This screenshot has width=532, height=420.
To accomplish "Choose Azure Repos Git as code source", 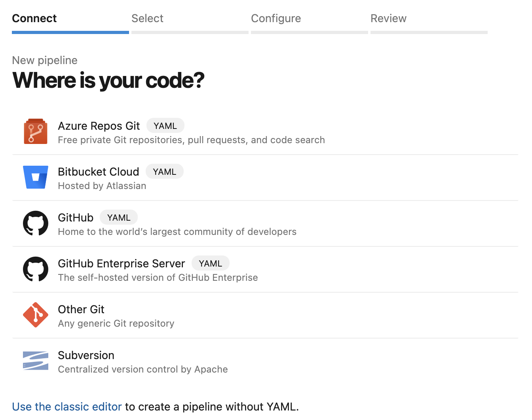I will [x=265, y=132].
